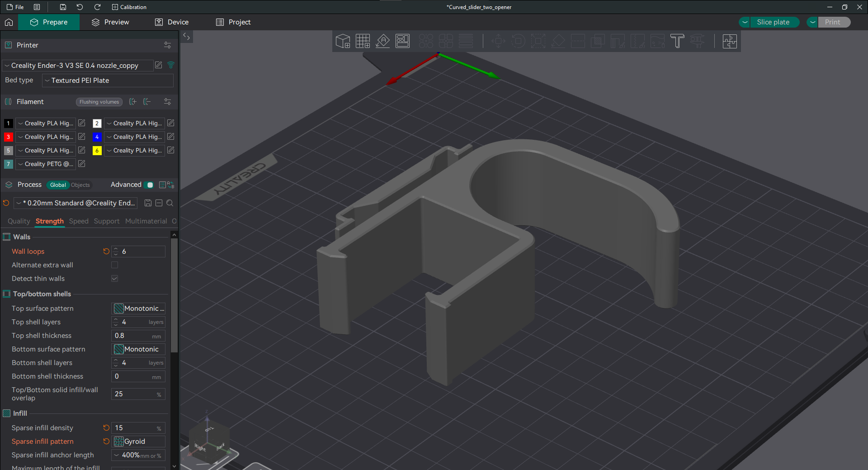Toggle the Detect thin walls checkbox

pyautogui.click(x=115, y=279)
